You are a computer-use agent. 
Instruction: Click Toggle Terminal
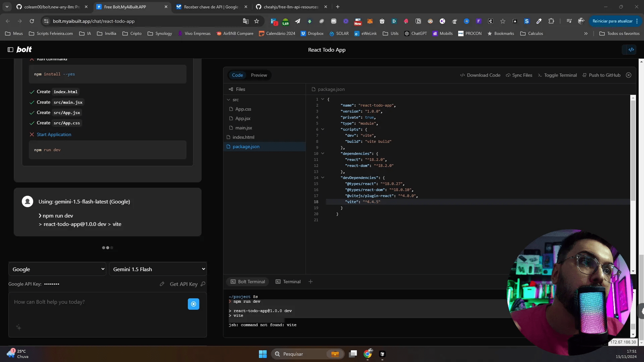pos(557,75)
